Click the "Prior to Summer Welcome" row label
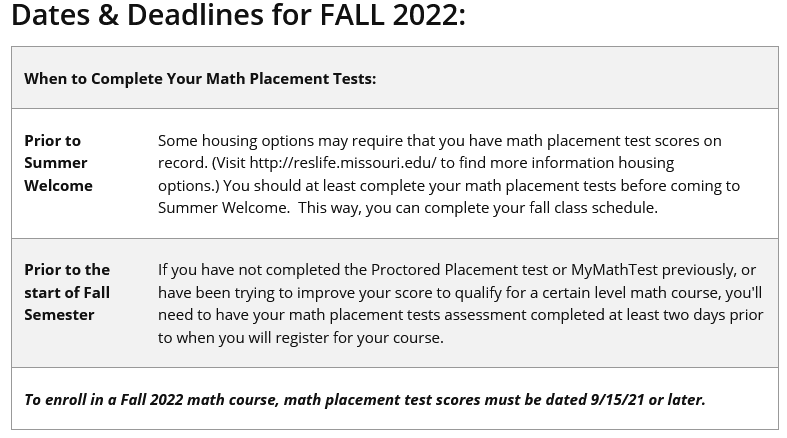The height and width of the screenshot is (438, 787). (x=58, y=163)
